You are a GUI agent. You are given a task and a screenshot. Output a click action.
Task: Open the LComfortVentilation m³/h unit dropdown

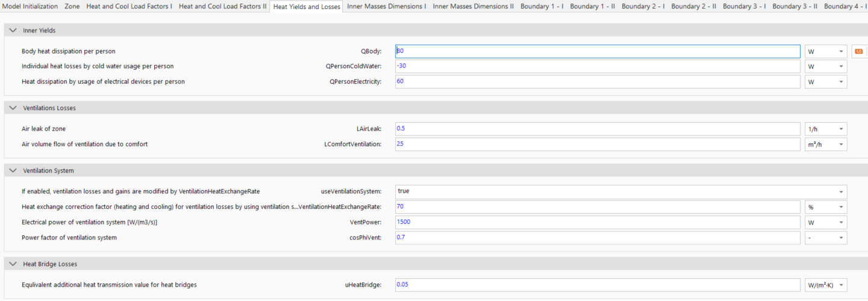[826, 144]
